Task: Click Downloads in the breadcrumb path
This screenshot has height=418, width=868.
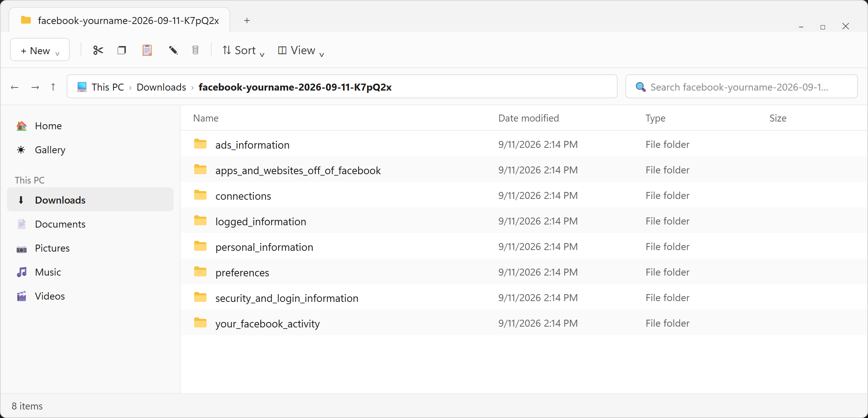Action: pyautogui.click(x=161, y=87)
